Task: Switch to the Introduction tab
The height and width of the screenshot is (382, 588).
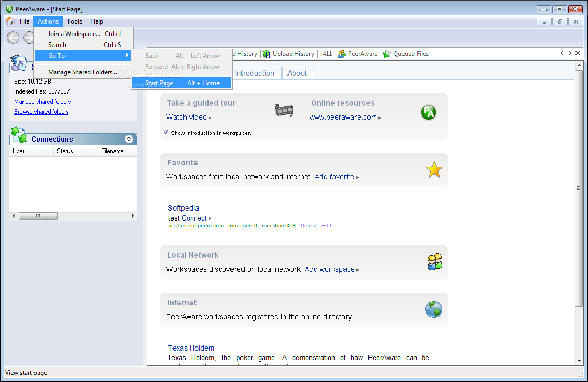Action: (x=255, y=73)
